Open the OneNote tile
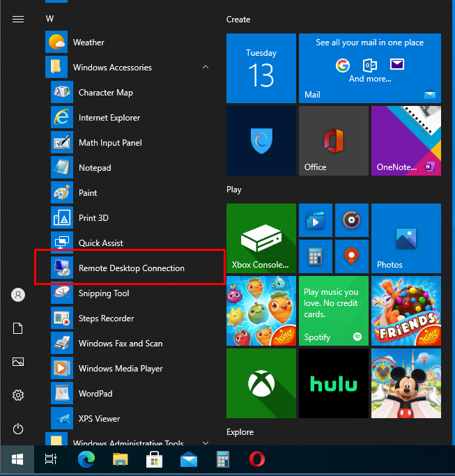The height and width of the screenshot is (476, 455). click(406, 141)
